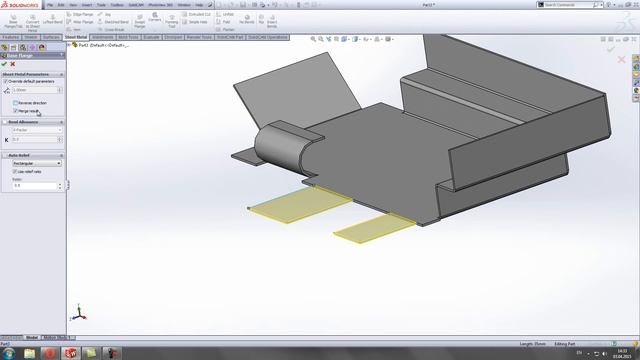Screen dimensions: 640x360
Task: Confirm Base Flange with green checkmark
Action: click(4, 64)
